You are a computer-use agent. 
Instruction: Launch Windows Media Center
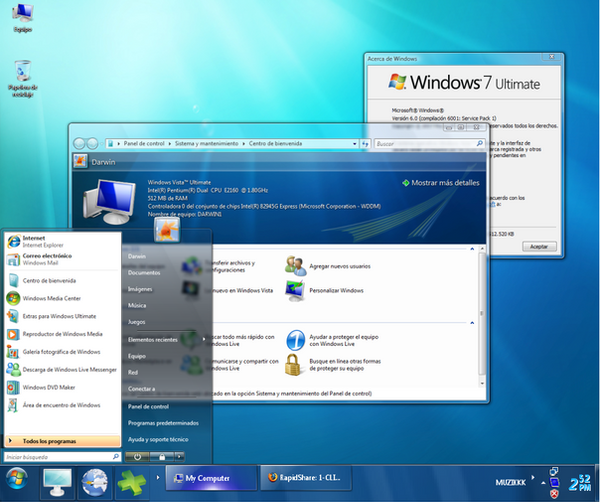click(x=62, y=298)
